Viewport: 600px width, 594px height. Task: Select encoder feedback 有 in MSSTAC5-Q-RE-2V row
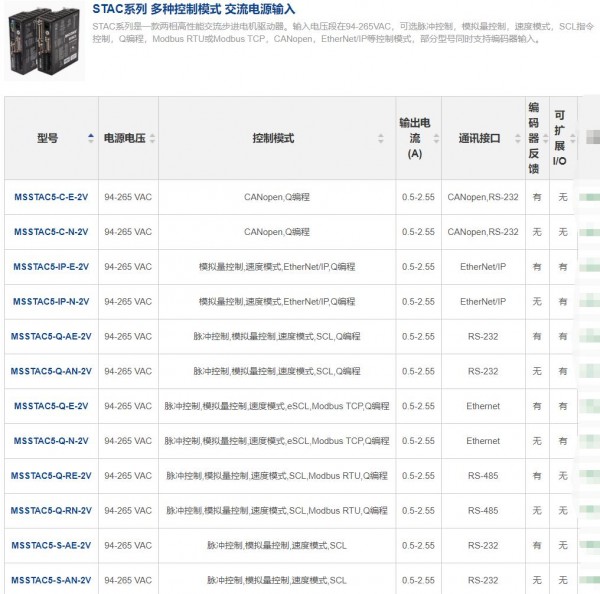tap(537, 476)
